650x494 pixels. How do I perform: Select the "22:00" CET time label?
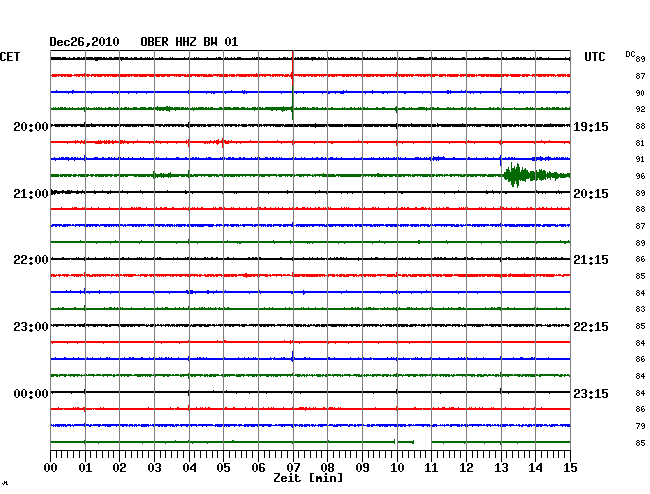pyautogui.click(x=31, y=260)
